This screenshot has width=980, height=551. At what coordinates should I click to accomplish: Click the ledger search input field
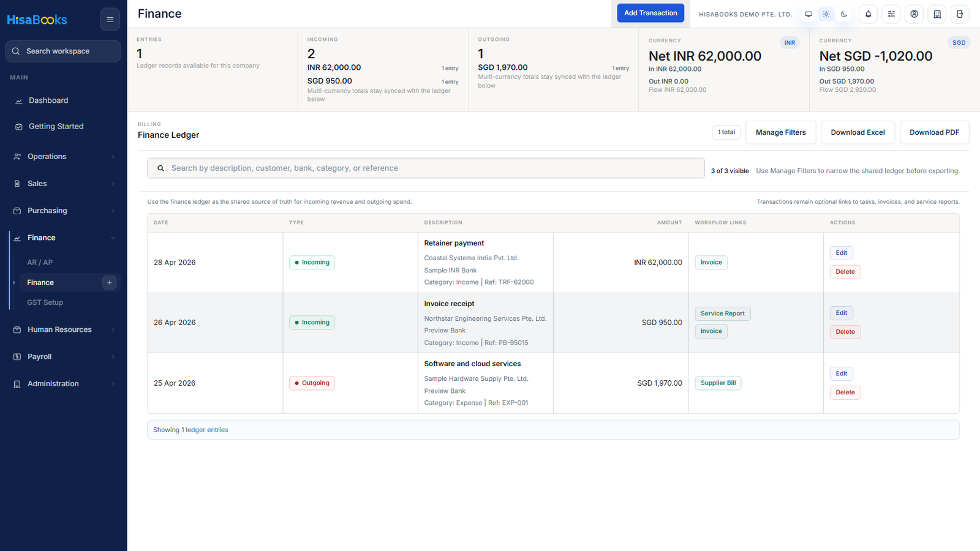click(x=426, y=168)
